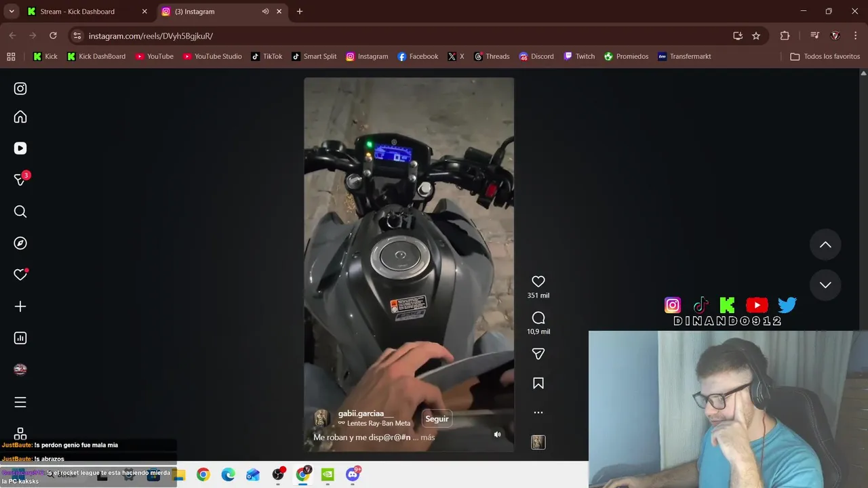This screenshot has height=488, width=868.
Task: Expand caption with 'más' link
Action: click(427, 438)
